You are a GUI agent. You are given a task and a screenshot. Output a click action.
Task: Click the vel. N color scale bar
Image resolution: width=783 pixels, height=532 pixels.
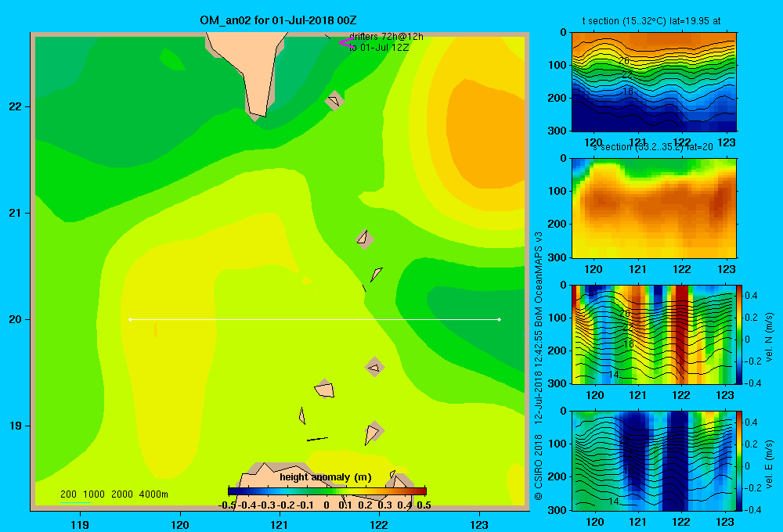click(740, 334)
